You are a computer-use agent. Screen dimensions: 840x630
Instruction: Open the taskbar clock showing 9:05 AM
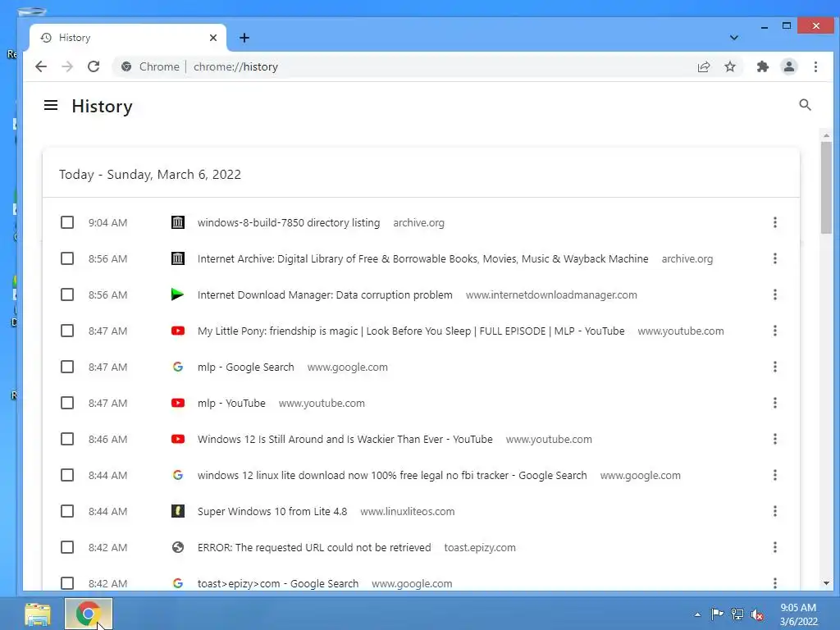click(798, 614)
